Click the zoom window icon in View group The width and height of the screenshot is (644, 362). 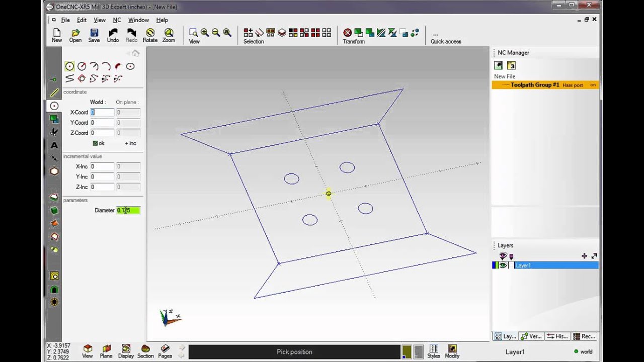pos(193,33)
